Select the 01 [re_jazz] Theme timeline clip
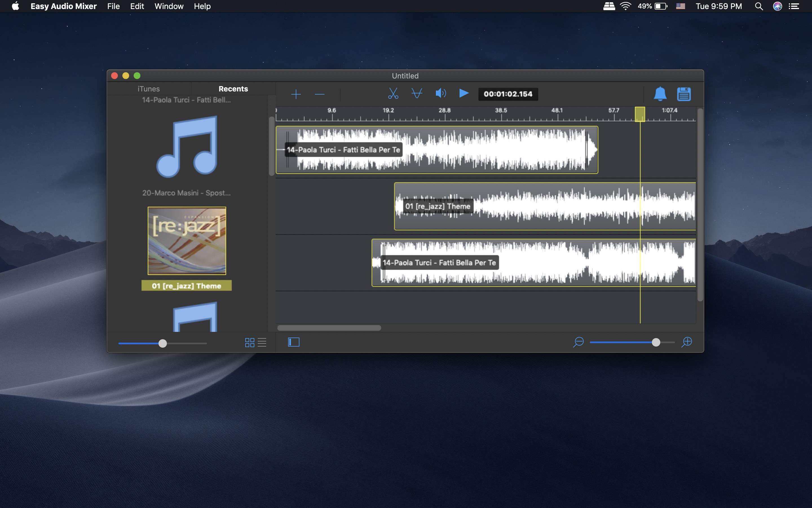812x508 pixels. pos(545,206)
